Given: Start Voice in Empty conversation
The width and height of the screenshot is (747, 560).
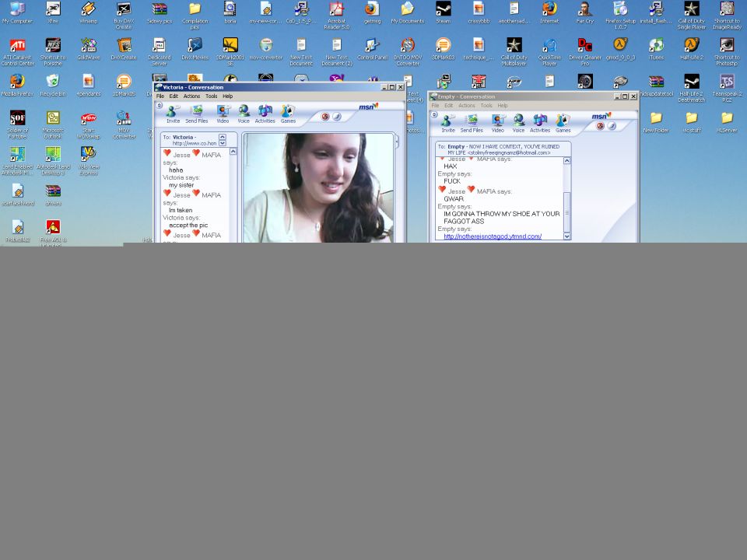Looking at the screenshot, I should click(x=518, y=124).
